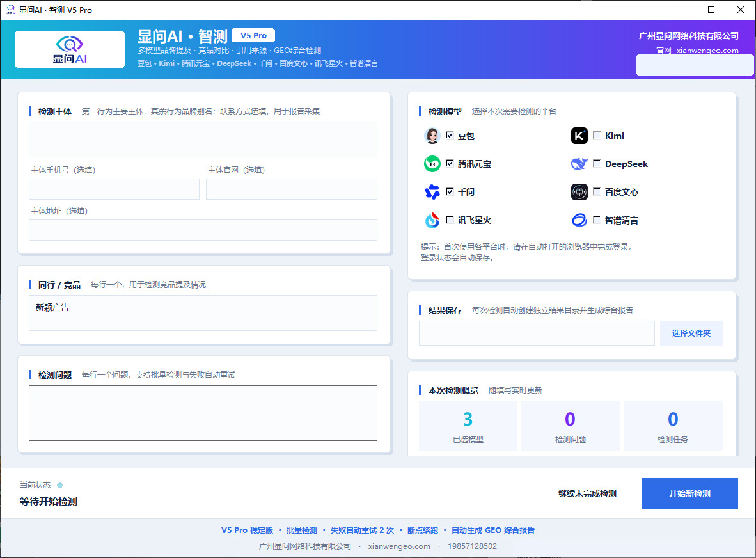
Task: Open the xianwengeo.com link in header
Action: tap(707, 50)
